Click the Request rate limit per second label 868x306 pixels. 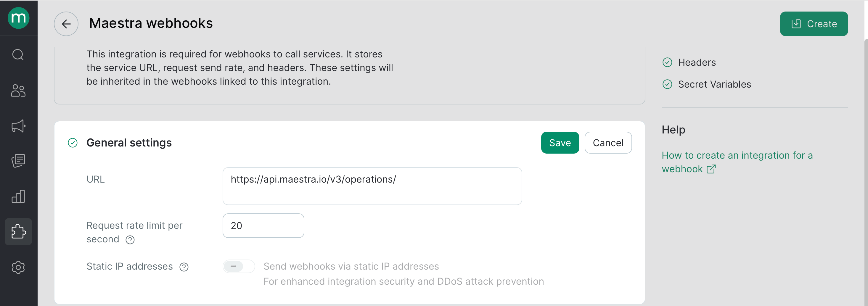click(x=134, y=232)
